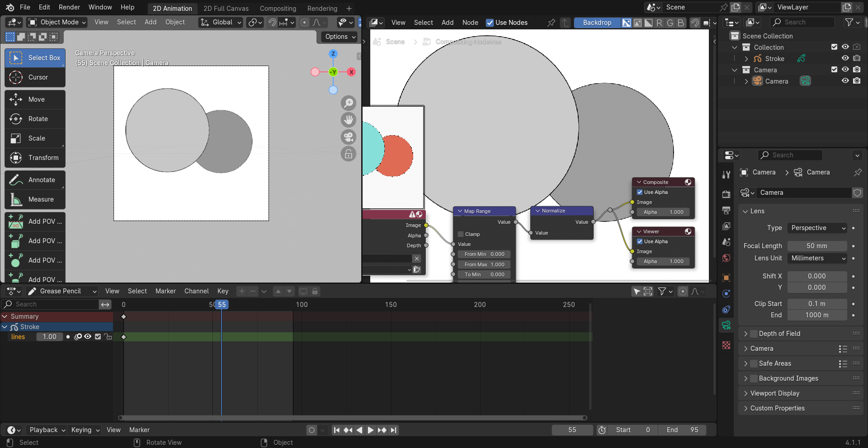Open the Object properties tab icon
Screen dimensions: 868x448
point(726,278)
